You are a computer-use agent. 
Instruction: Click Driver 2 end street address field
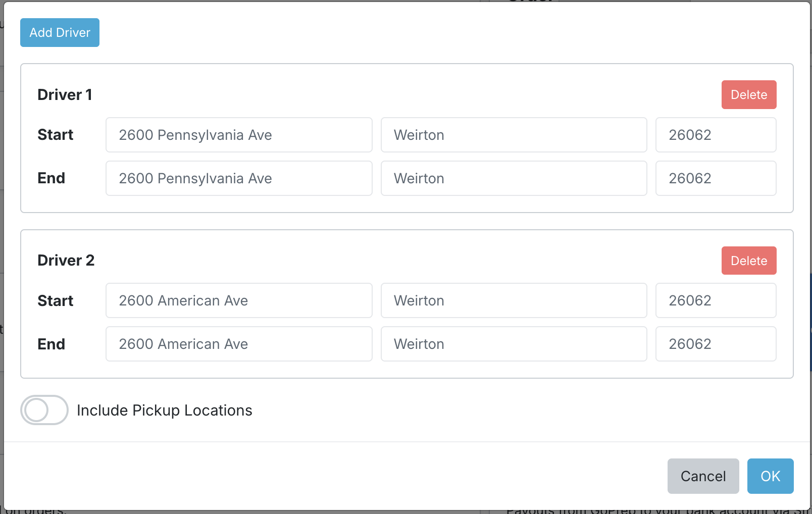coord(239,344)
